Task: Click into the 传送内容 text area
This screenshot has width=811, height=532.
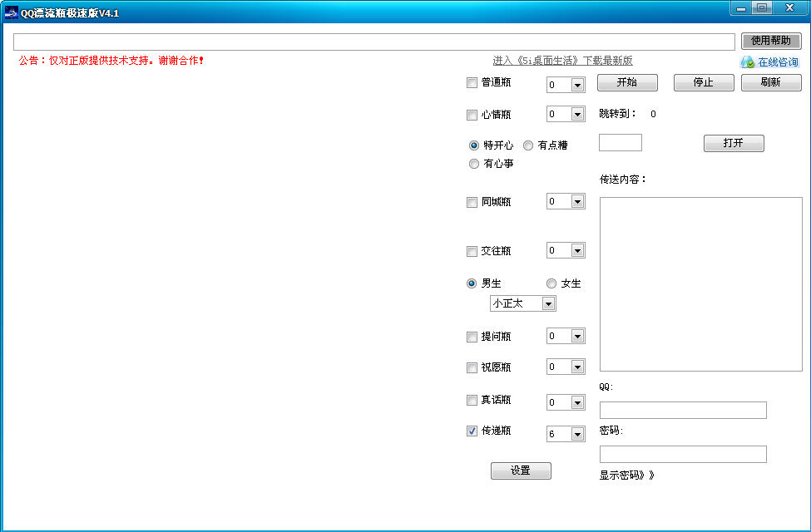Action: pyautogui.click(x=701, y=284)
